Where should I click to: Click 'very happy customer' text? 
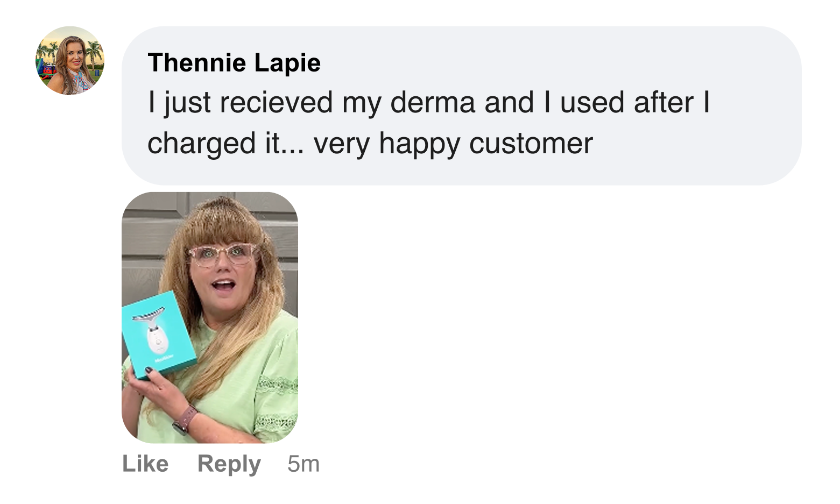coord(453,144)
